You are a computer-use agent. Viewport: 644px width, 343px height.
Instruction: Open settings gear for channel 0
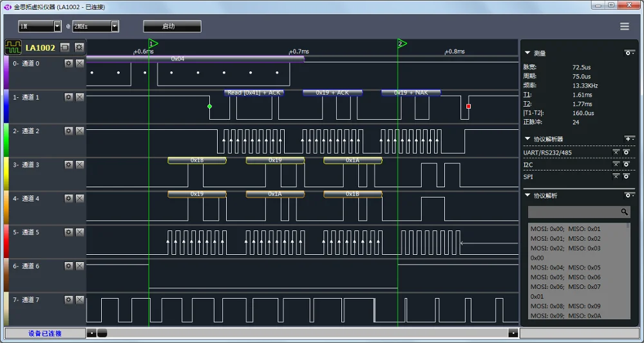tap(69, 63)
